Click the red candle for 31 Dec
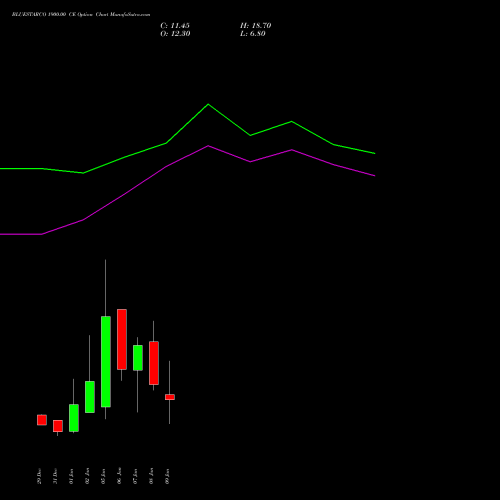The width and height of the screenshot is (500, 500). [58, 426]
